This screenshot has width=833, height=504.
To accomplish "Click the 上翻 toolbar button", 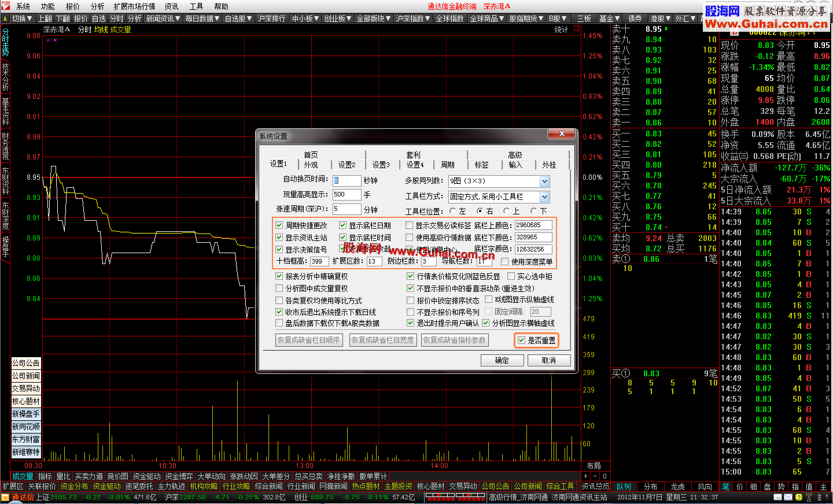I will tap(45, 18).
